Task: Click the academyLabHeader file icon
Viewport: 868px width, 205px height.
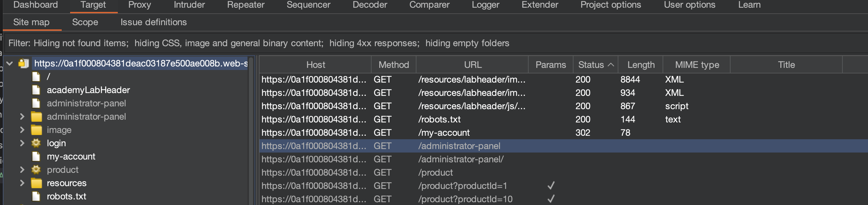Action: point(36,90)
